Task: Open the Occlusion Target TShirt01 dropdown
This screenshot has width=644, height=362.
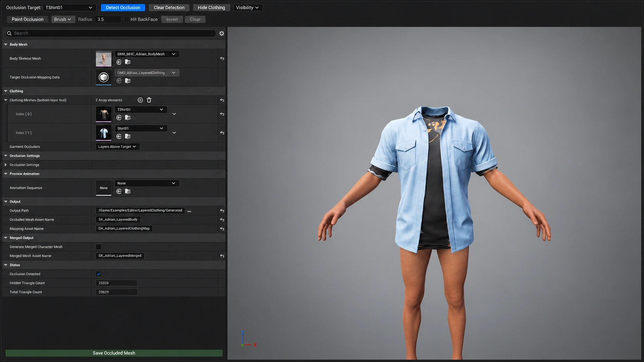Action: click(69, 8)
